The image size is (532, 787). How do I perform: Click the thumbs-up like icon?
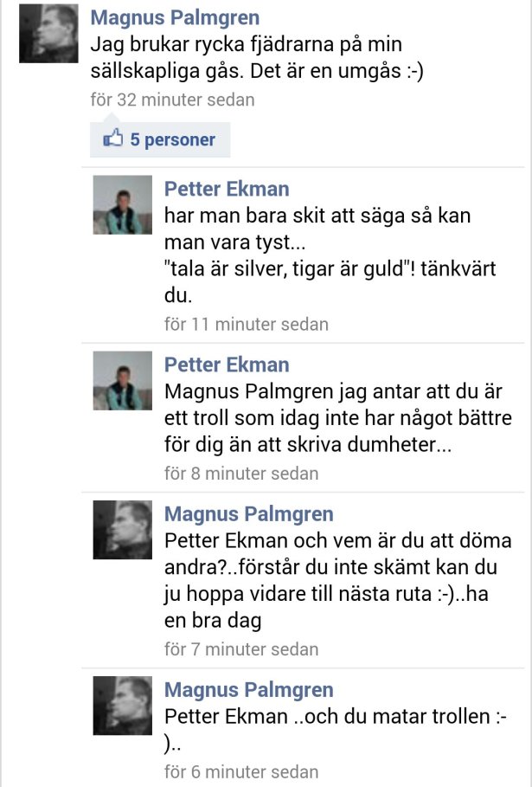pos(112,139)
